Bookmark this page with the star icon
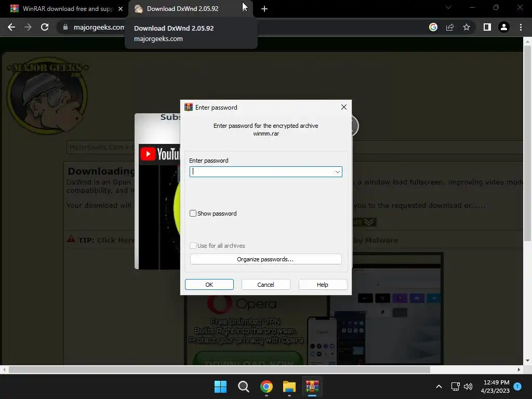Image resolution: width=532 pixels, height=399 pixels. (x=467, y=27)
